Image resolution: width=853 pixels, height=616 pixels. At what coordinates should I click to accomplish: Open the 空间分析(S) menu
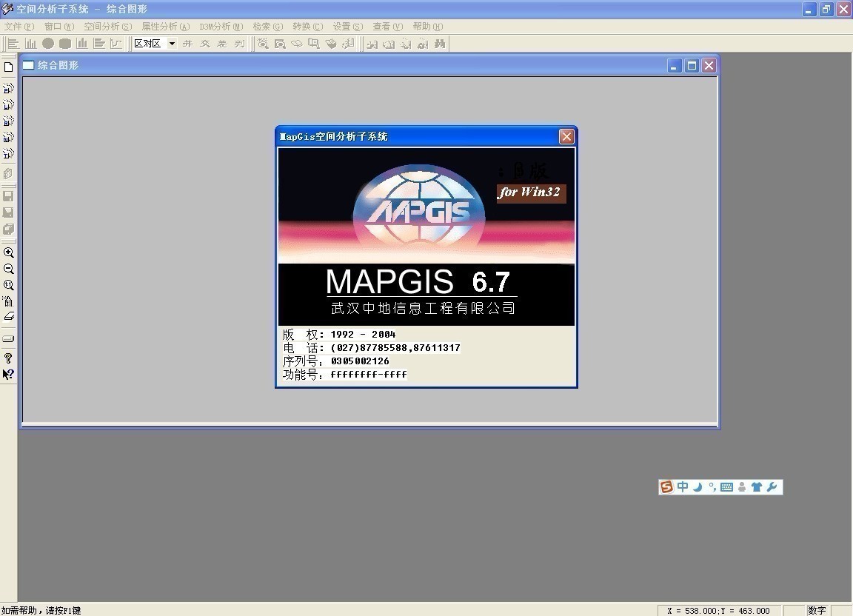pos(107,26)
